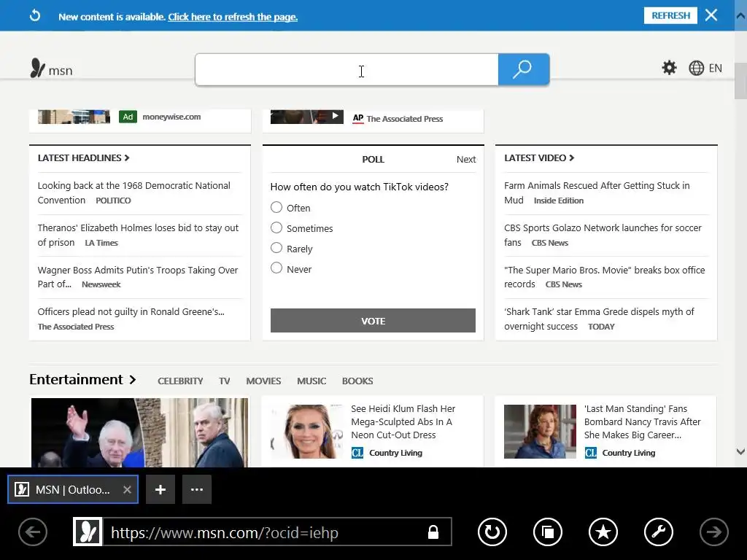Open a new tab with plus button
Screen dimensions: 747x560
(160, 489)
